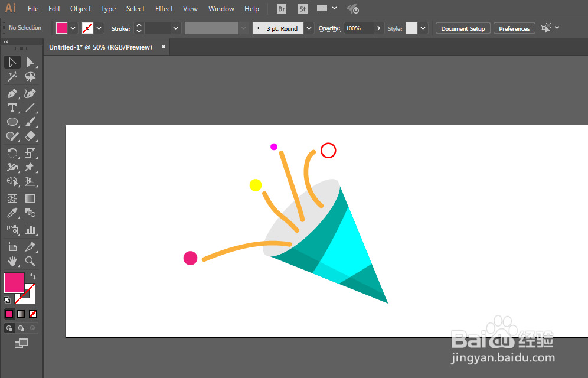Select the Lasso tool
The image size is (588, 378).
tap(30, 77)
